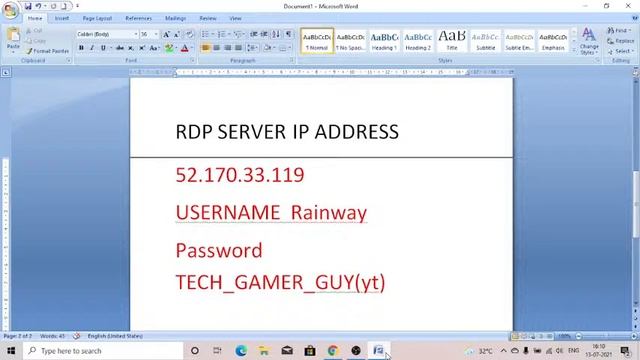640x360 pixels.
Task: Adjust the zoom slider in status bar
Action: coord(606,336)
